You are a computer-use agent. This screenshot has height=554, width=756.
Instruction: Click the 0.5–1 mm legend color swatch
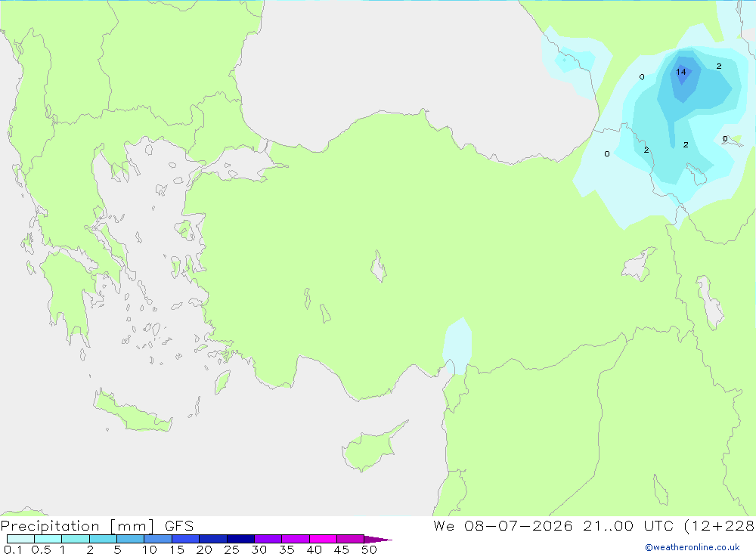tap(48, 539)
